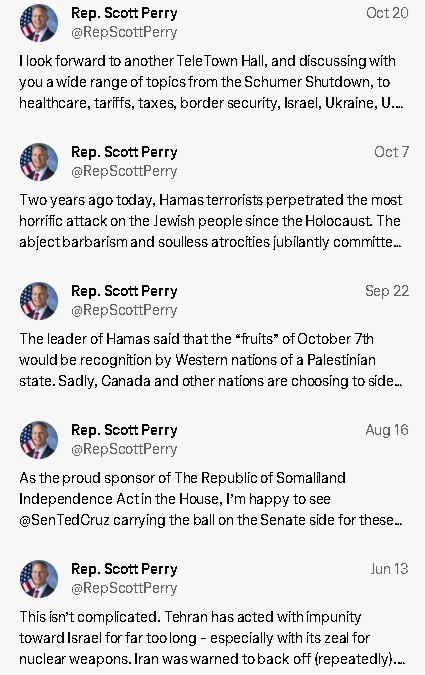
Task: Open the Oct 7 date timestamp
Action: pos(391,152)
